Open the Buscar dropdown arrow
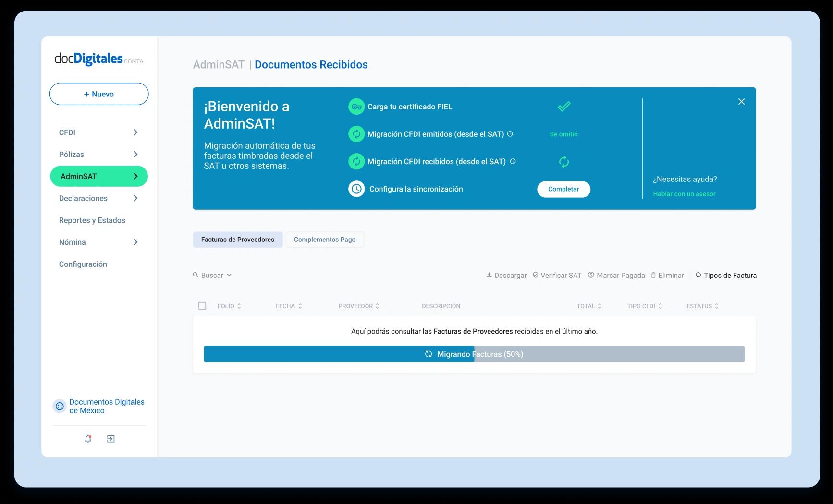833x504 pixels. [229, 275]
